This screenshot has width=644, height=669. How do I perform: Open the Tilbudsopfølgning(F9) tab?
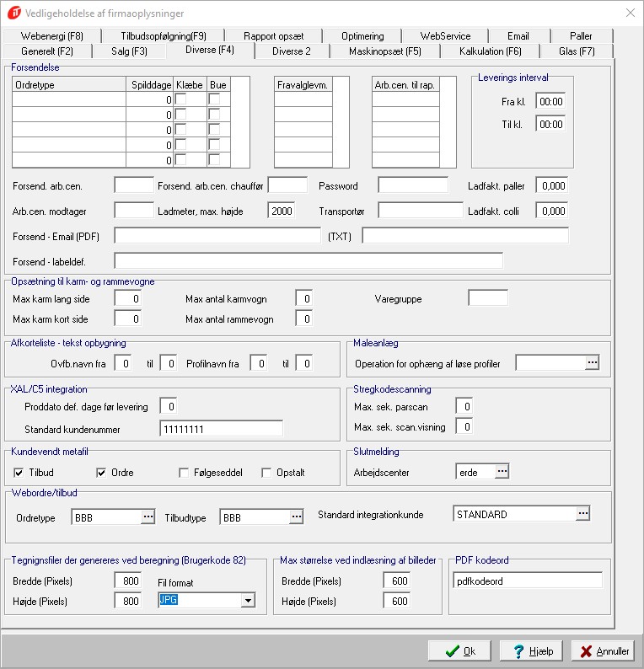(164, 36)
